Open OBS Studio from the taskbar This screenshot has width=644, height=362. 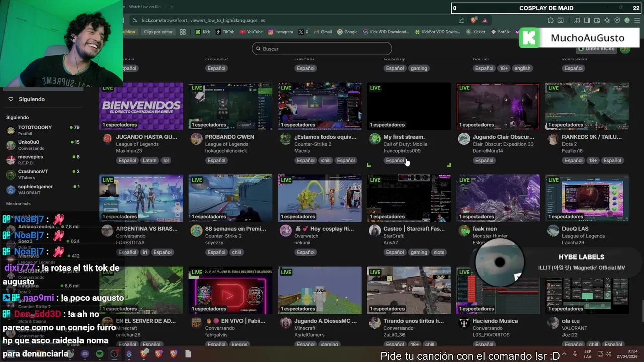point(114,354)
